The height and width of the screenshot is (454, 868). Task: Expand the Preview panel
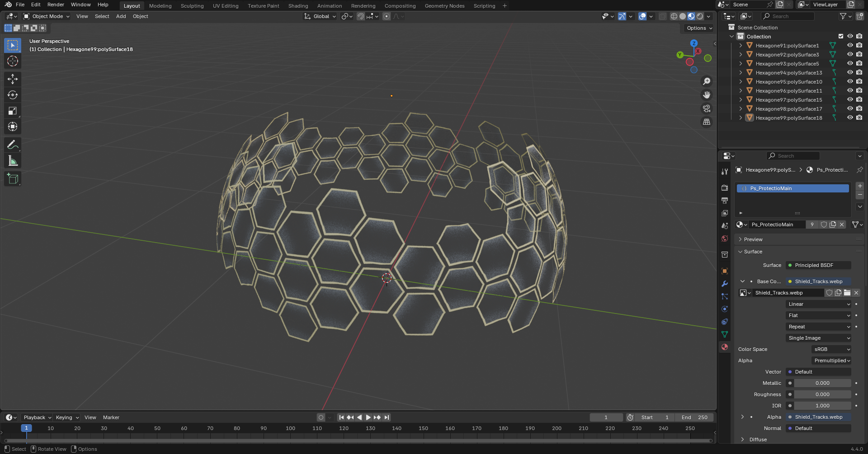coord(753,239)
